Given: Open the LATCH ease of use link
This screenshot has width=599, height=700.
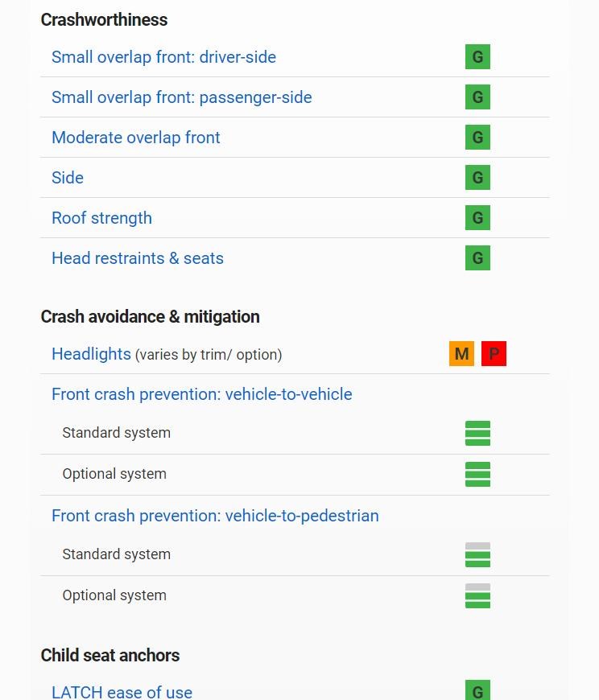Looking at the screenshot, I should [x=122, y=692].
